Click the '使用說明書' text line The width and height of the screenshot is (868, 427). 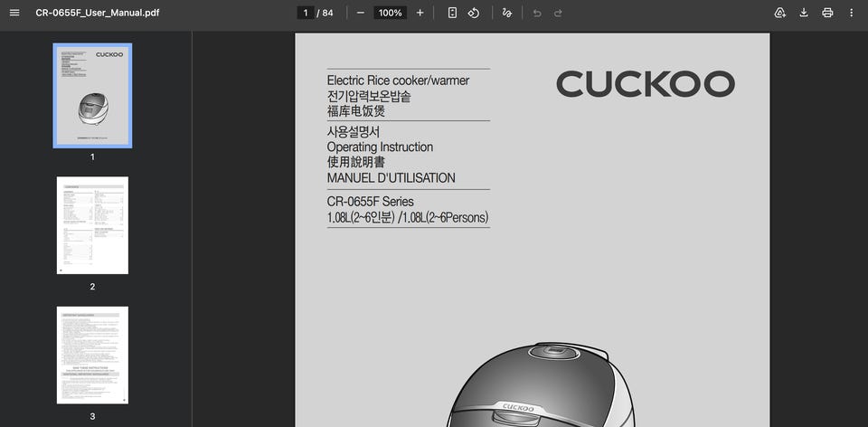[x=356, y=163]
